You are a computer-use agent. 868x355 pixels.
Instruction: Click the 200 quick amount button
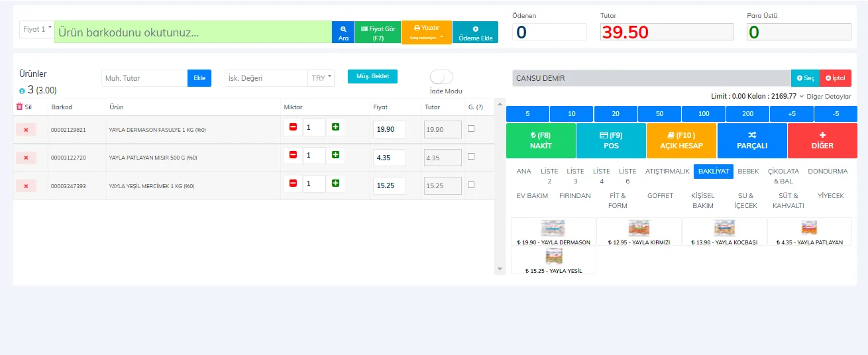point(747,114)
